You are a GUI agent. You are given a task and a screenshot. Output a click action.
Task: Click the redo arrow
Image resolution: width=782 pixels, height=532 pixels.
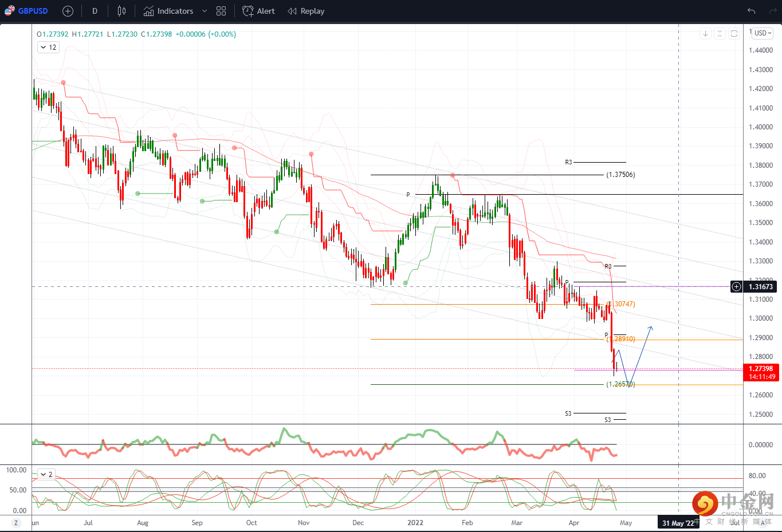click(772, 11)
